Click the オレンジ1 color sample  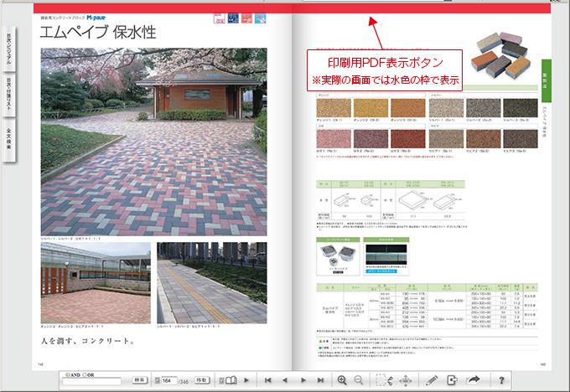334,108
